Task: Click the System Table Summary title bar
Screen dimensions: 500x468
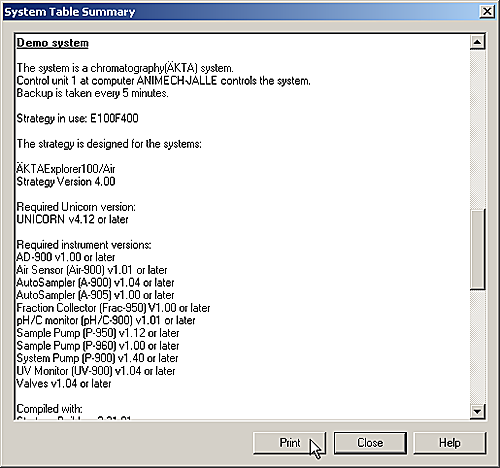Action: tap(240, 12)
